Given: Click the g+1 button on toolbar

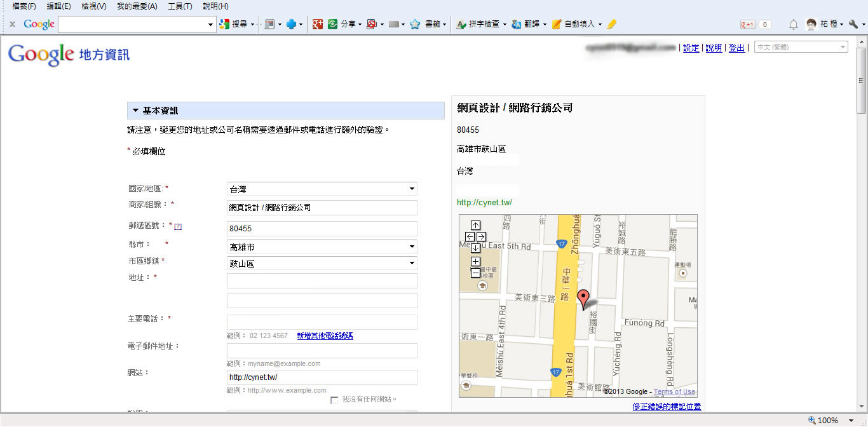Looking at the screenshot, I should tap(747, 24).
